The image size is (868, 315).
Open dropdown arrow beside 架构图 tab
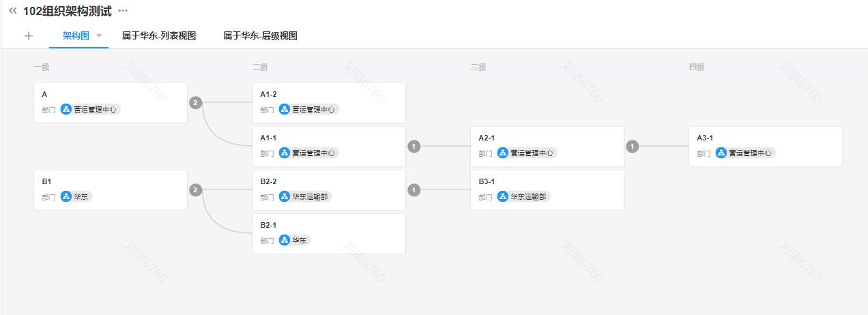(x=99, y=36)
